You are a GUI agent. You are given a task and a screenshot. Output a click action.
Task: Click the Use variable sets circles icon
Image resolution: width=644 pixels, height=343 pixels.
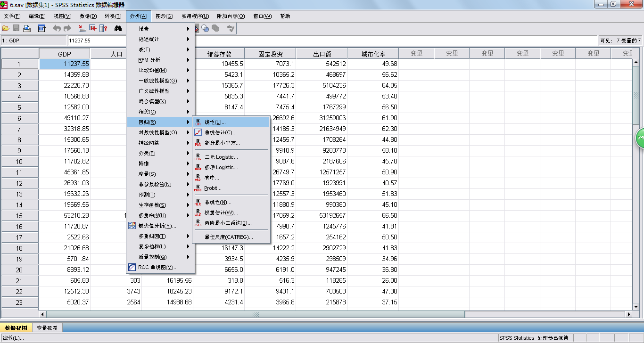[x=205, y=28]
